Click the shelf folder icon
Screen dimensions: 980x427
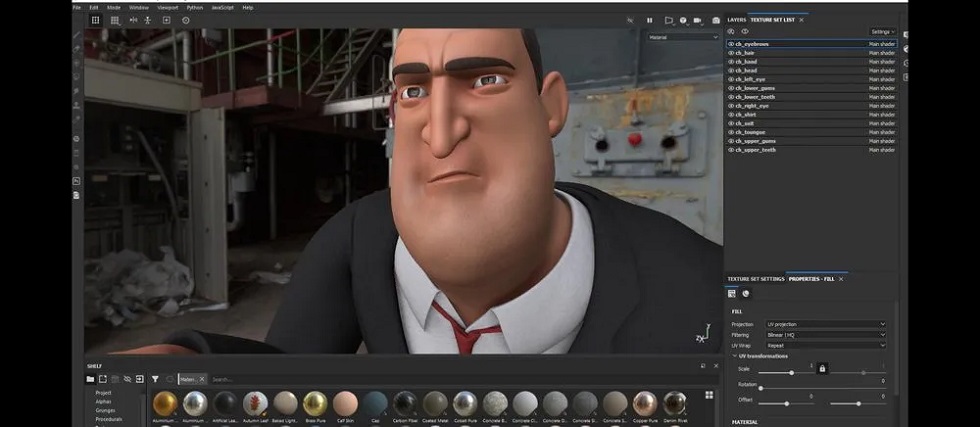coord(90,379)
